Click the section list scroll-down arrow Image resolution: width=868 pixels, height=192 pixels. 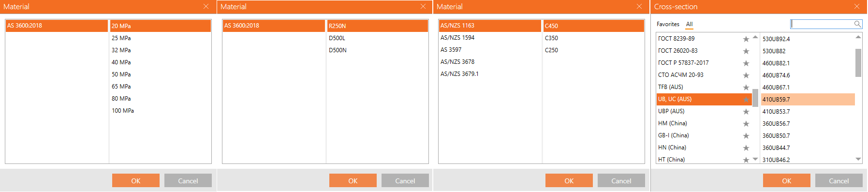coord(858,159)
